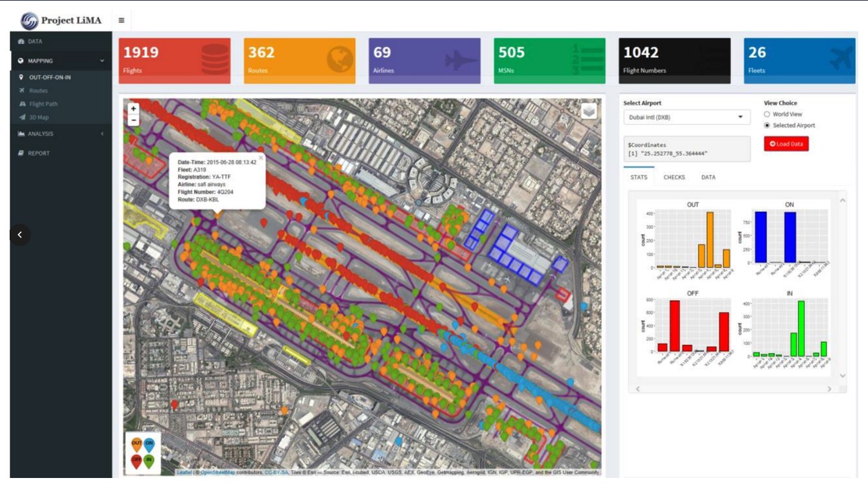Expand the Analysis sidebar menu

click(60, 134)
